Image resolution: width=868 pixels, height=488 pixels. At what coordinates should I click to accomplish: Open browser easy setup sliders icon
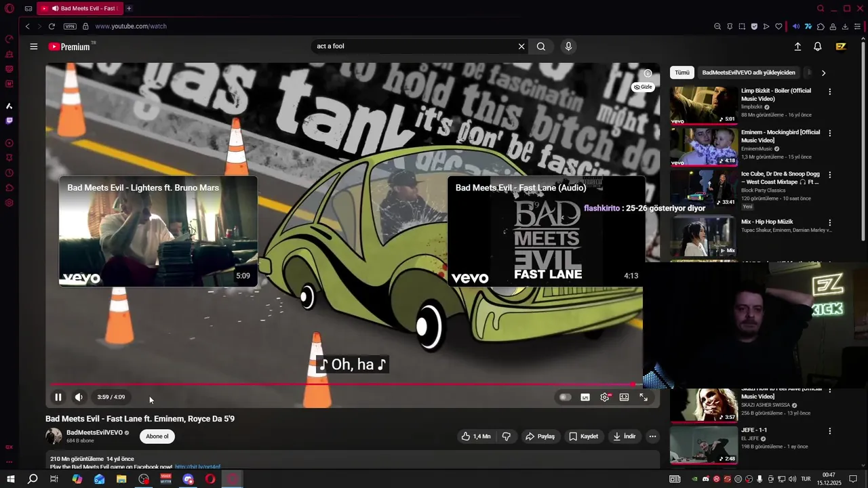857,26
